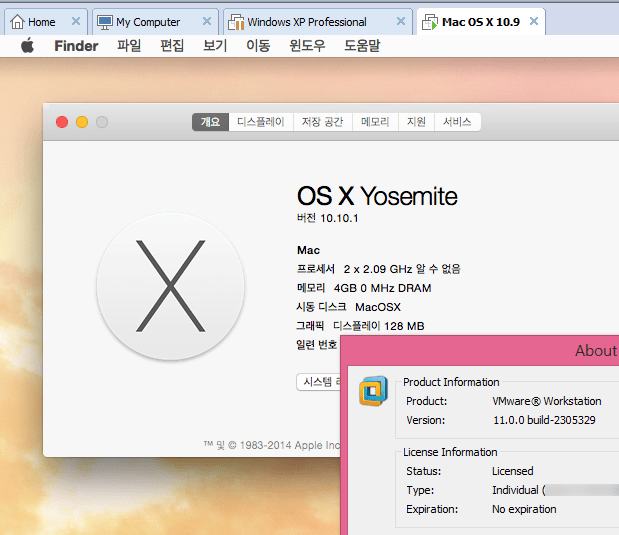Click the 1983-2014 Apple Inc copyright text
Screen dimensions: 619x535
coord(272,445)
